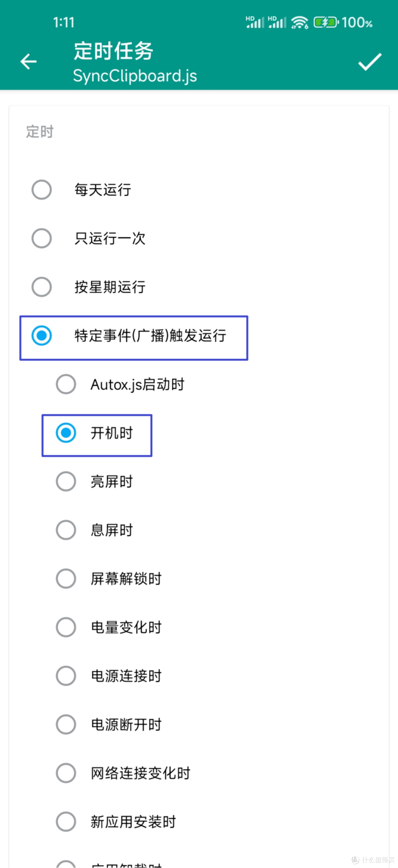Tap the back arrow to exit 定时任务
Screen dimensions: 398x868
(x=29, y=61)
